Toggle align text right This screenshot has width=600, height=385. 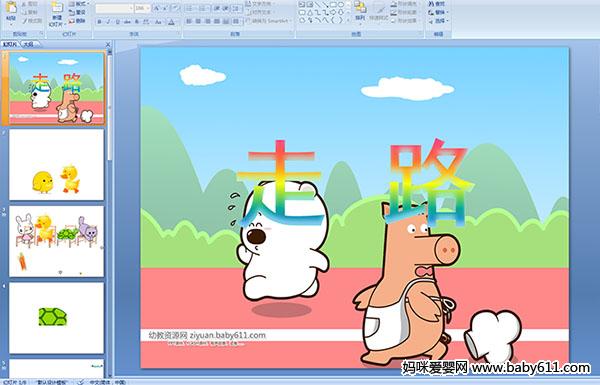[208, 21]
